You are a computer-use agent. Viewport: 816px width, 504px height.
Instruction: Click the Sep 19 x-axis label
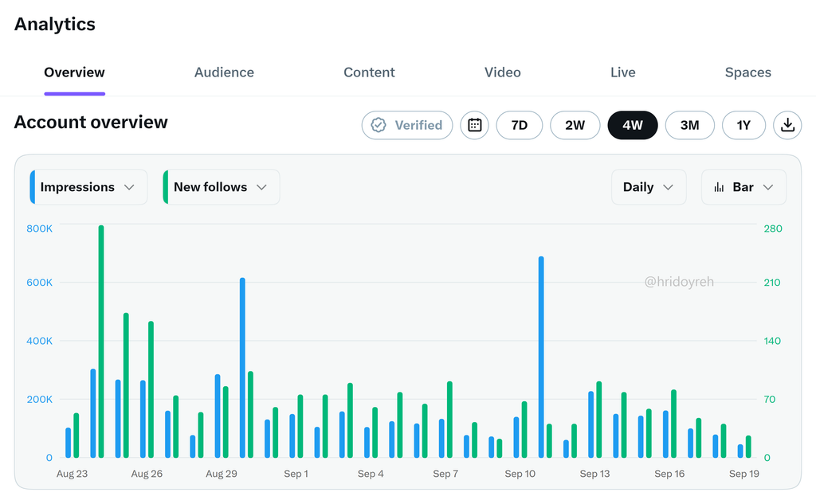pos(744,474)
